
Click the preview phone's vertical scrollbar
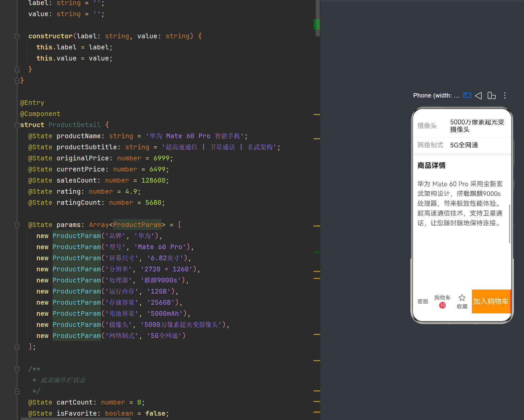(x=510, y=224)
